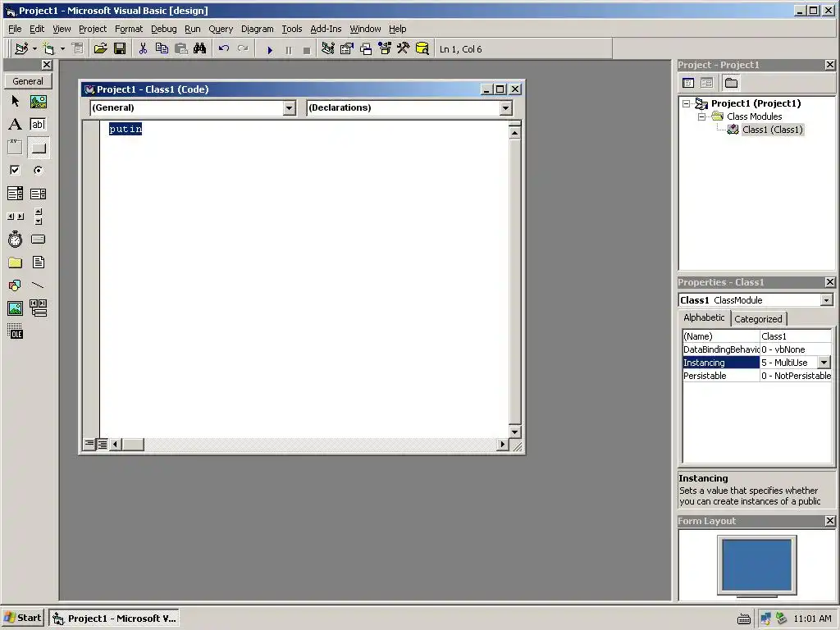Open the (General) object dropdown
The height and width of the screenshot is (630, 840).
click(x=289, y=108)
